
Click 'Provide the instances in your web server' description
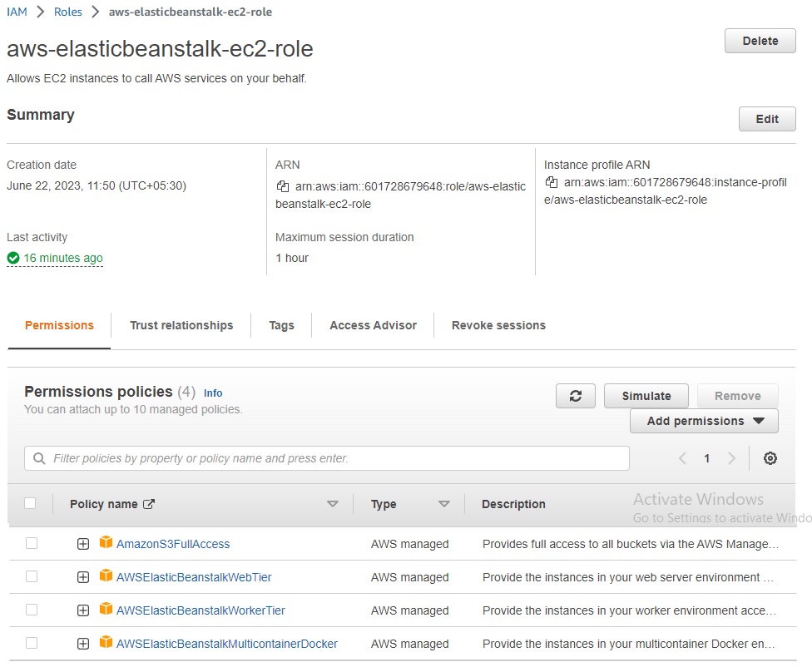coord(628,577)
